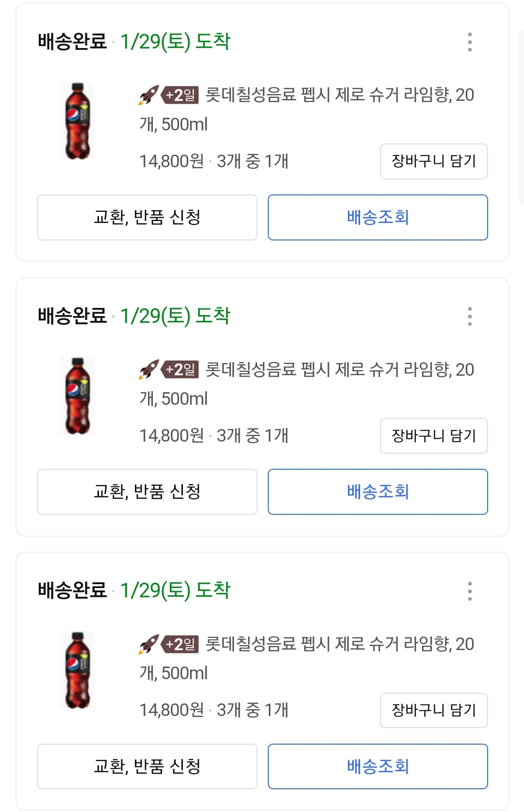The height and width of the screenshot is (812, 524).
Task: Open the three-dot menu on first order card
Action: (470, 42)
